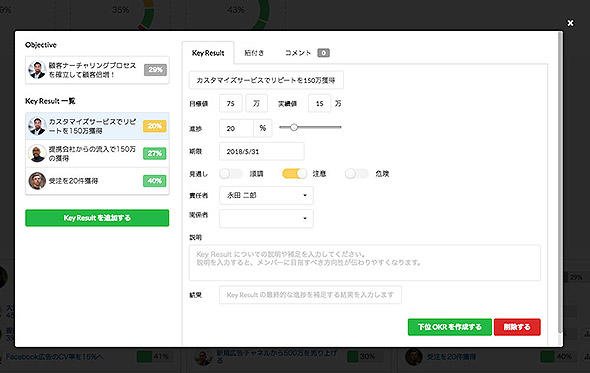Close the modal with the X icon

(570, 23)
